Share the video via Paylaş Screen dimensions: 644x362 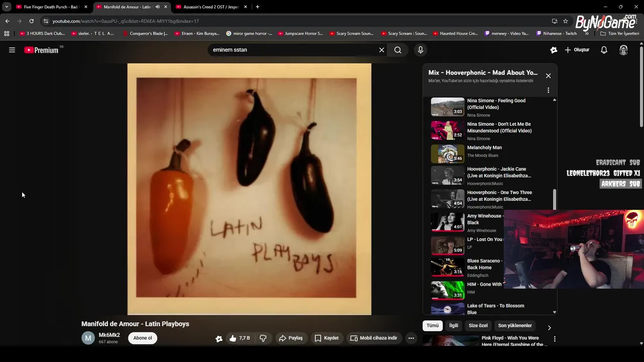tap(291, 338)
